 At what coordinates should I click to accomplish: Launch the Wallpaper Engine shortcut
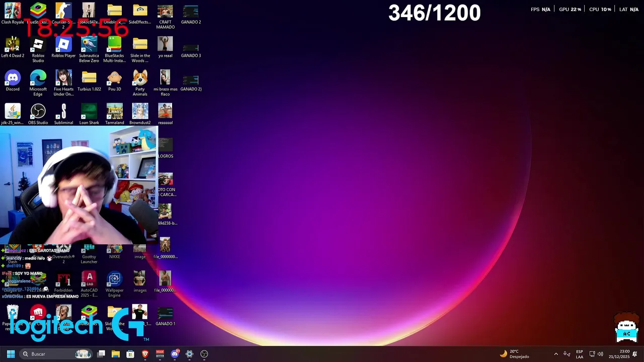[x=114, y=285]
